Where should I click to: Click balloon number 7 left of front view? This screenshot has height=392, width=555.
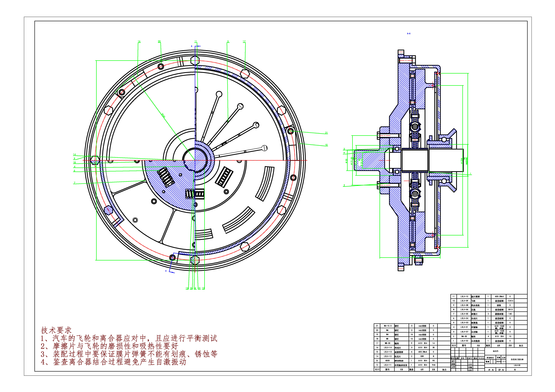point(74,183)
